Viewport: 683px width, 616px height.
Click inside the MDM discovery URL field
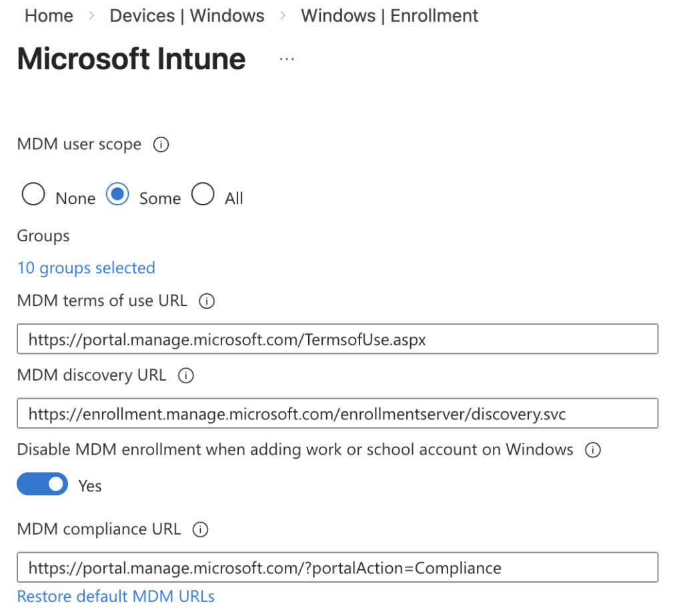coord(337,414)
